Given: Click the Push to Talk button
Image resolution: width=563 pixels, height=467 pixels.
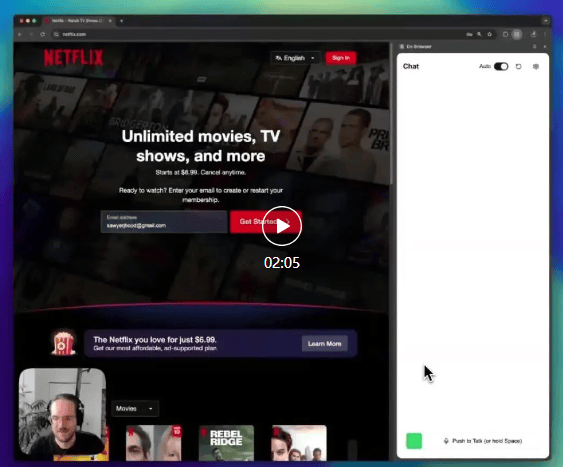Looking at the screenshot, I should [x=483, y=441].
